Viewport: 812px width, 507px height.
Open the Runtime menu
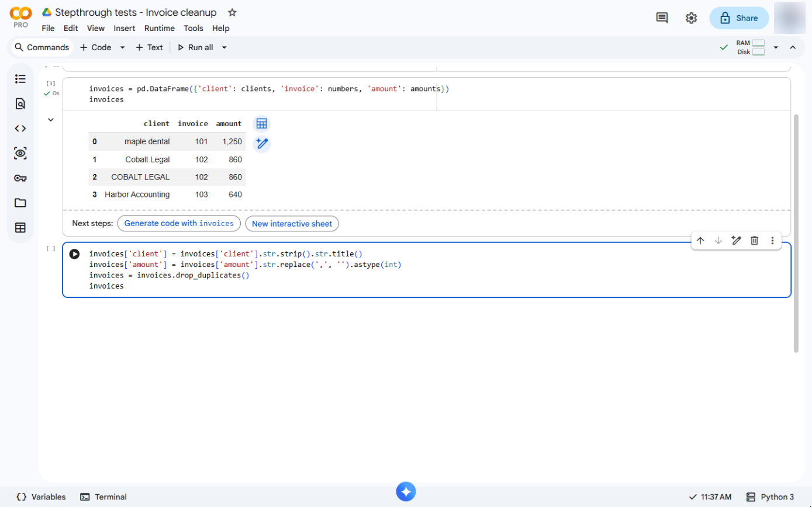point(159,28)
